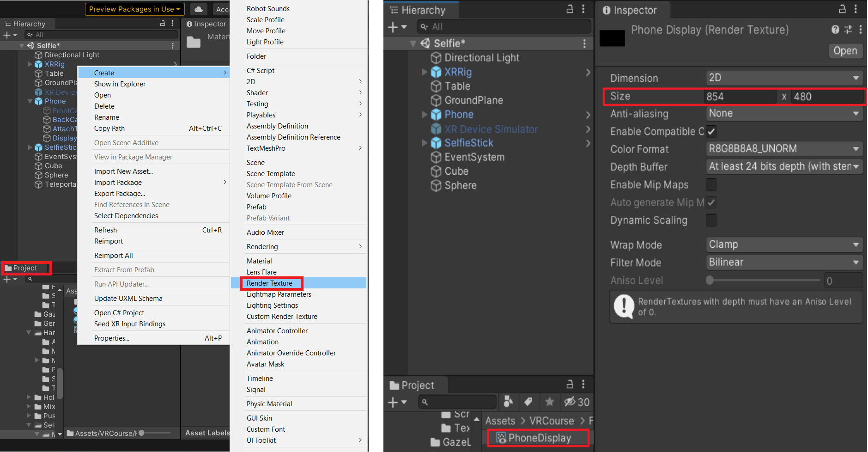Click the search by type icon in Project

pos(508,402)
